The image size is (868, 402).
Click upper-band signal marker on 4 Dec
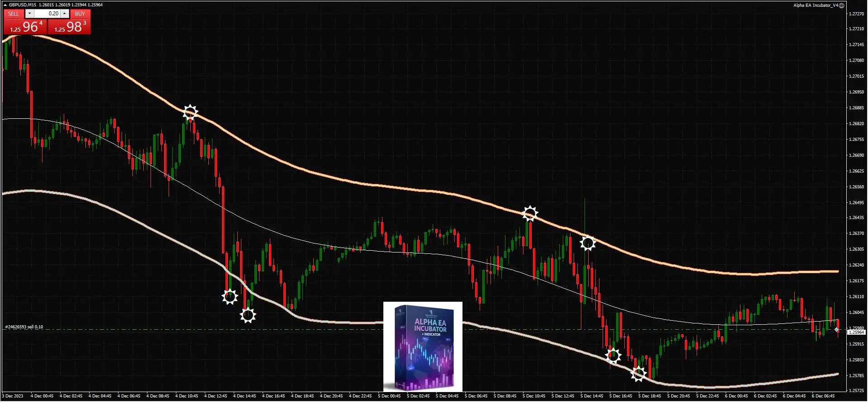point(190,112)
